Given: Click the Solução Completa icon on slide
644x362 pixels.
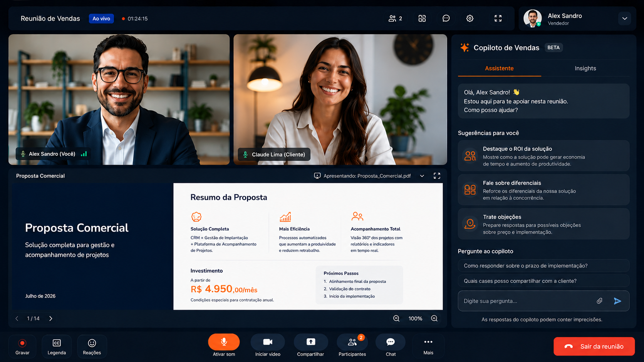Looking at the screenshot, I should tap(196, 217).
